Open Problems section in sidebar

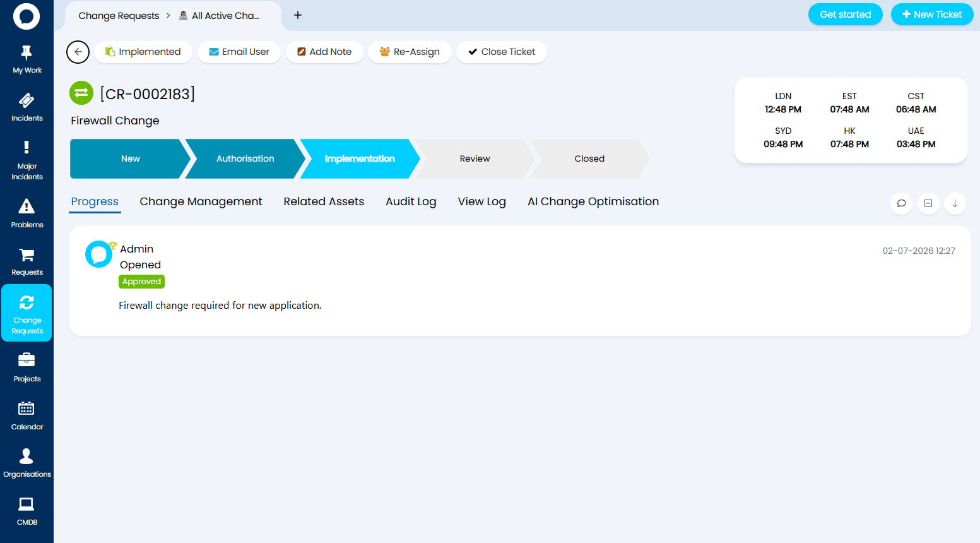pos(27,213)
